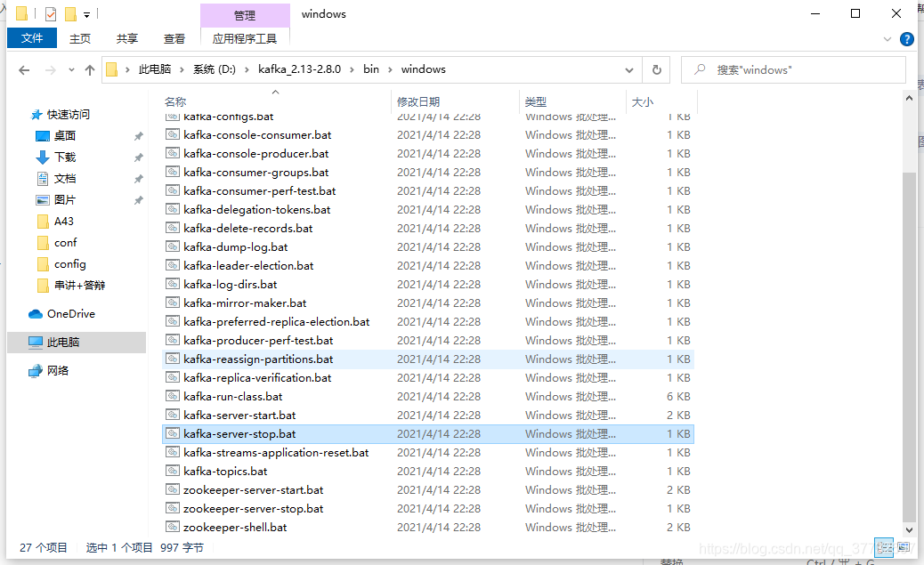Click pin icon next to 文档

[x=138, y=179]
